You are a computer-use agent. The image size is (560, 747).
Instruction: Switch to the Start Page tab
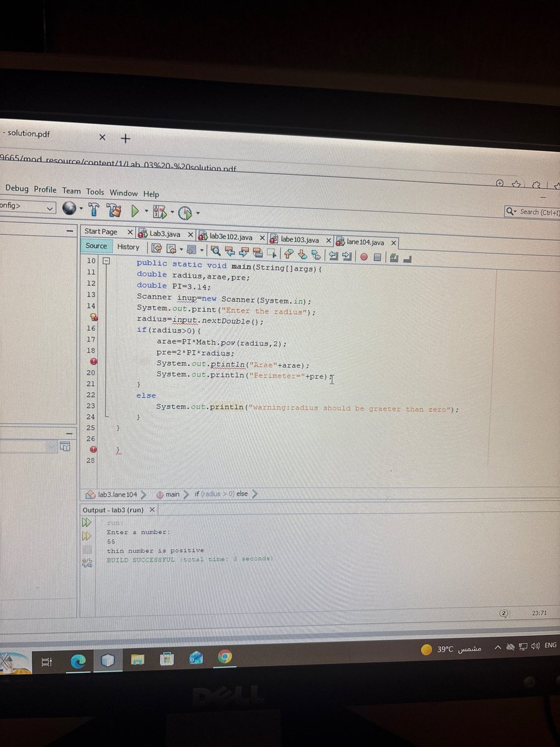(x=101, y=232)
